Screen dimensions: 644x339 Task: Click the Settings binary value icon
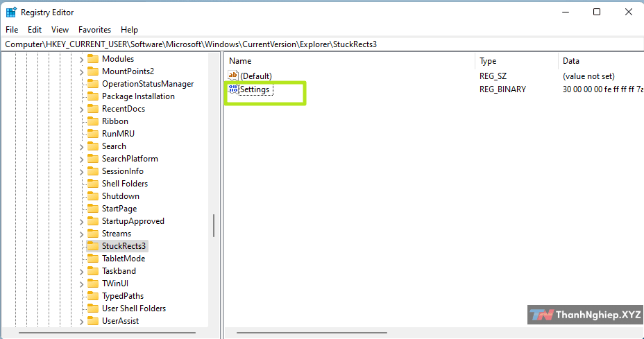pos(233,89)
